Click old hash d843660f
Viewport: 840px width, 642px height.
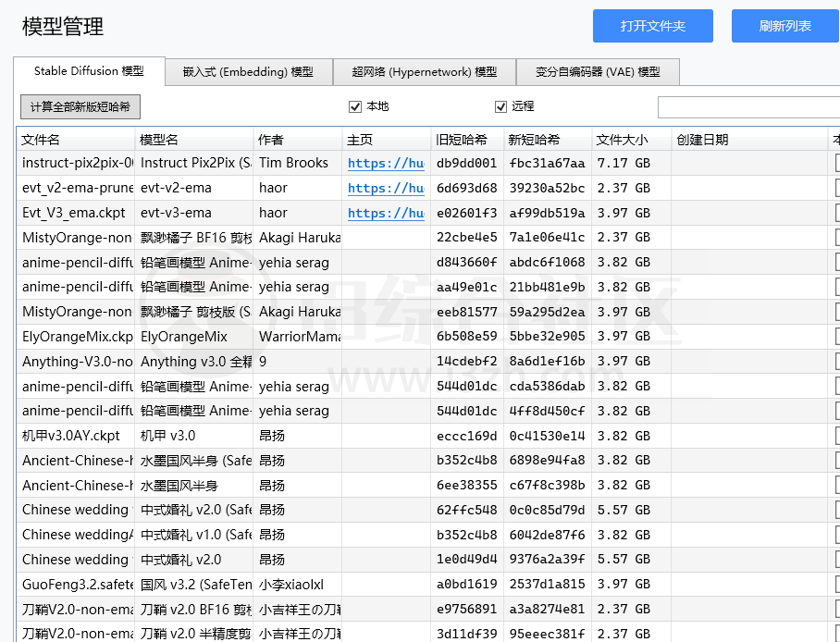click(467, 262)
